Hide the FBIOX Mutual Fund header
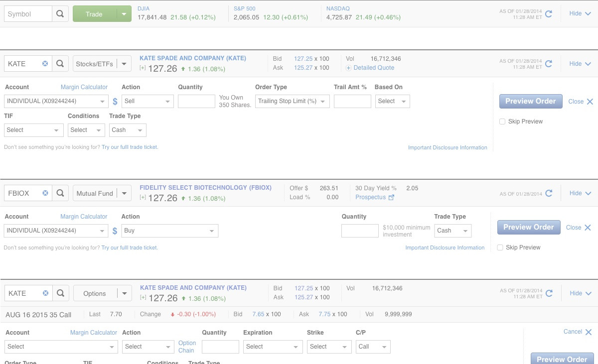This screenshot has height=364, width=598. (580, 193)
